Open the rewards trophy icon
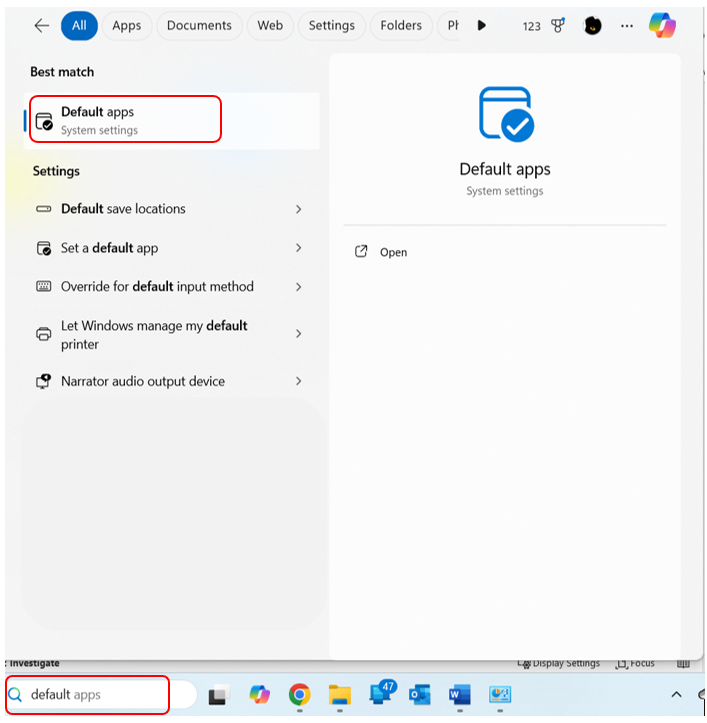 pyautogui.click(x=558, y=25)
